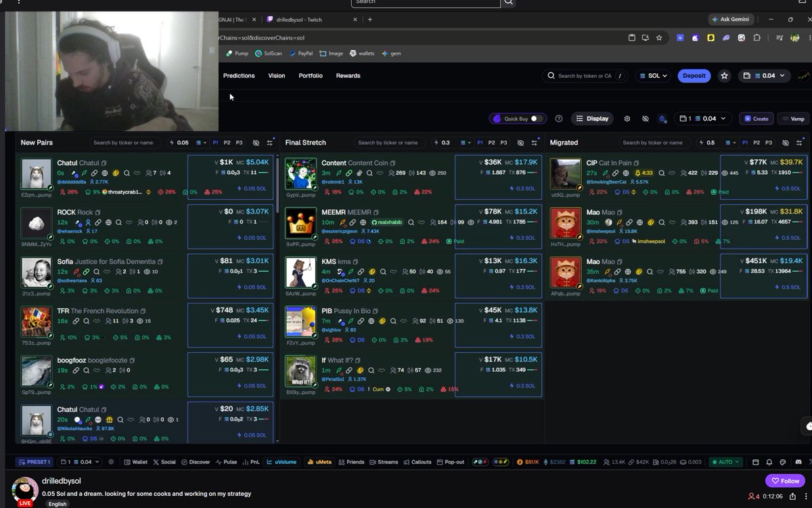Focus the Search by token or CA field
This screenshot has height=508, width=812.
(x=587, y=76)
